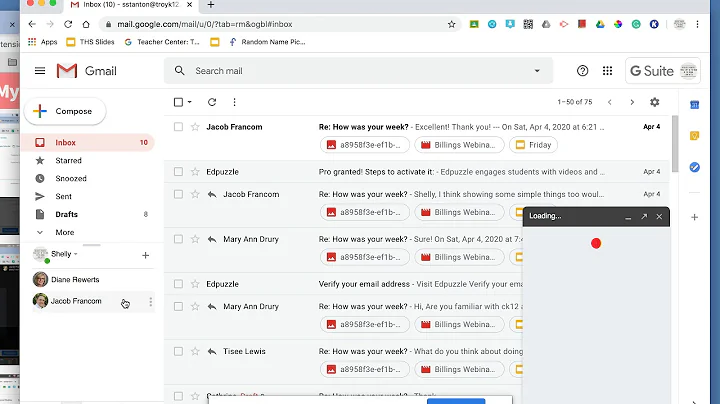Image resolution: width=720 pixels, height=404 pixels.
Task: Open the Drafts folder
Action: (66, 214)
